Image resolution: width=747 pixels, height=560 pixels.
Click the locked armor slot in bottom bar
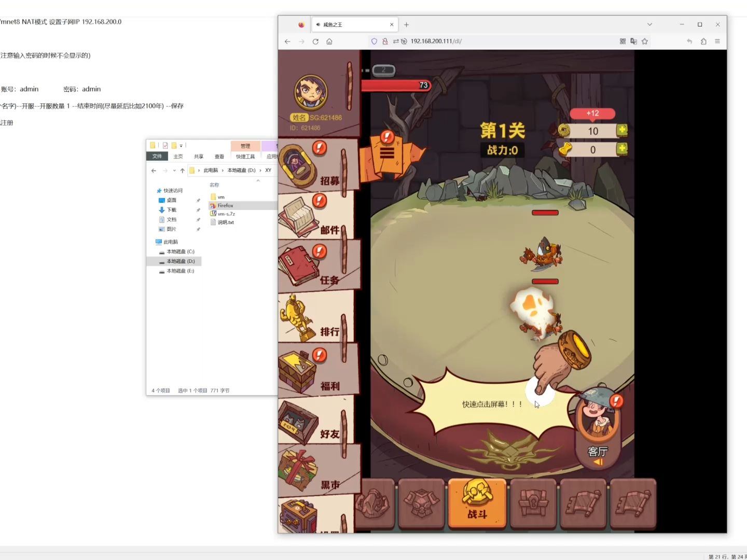421,503
